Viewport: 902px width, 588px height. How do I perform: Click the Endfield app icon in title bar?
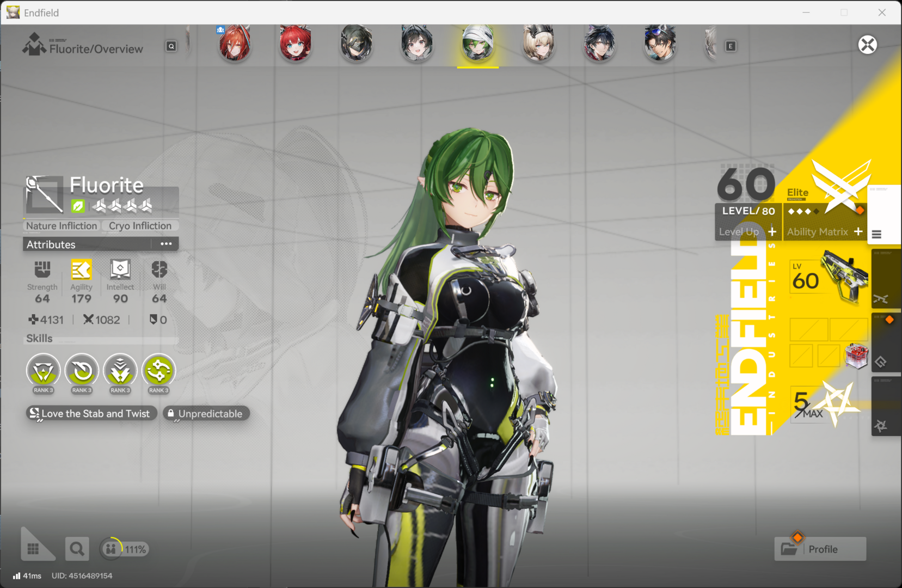(13, 12)
